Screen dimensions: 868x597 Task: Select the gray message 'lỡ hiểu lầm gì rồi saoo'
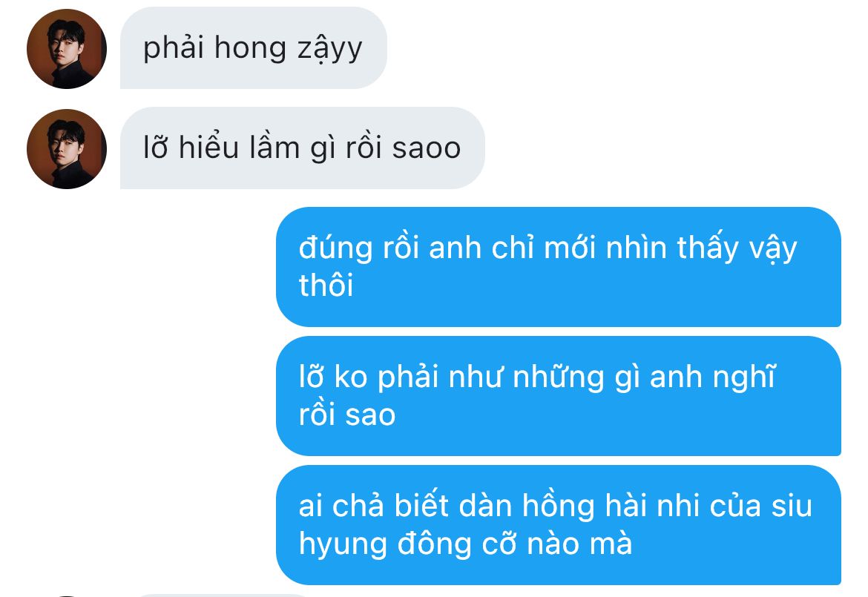click(302, 148)
